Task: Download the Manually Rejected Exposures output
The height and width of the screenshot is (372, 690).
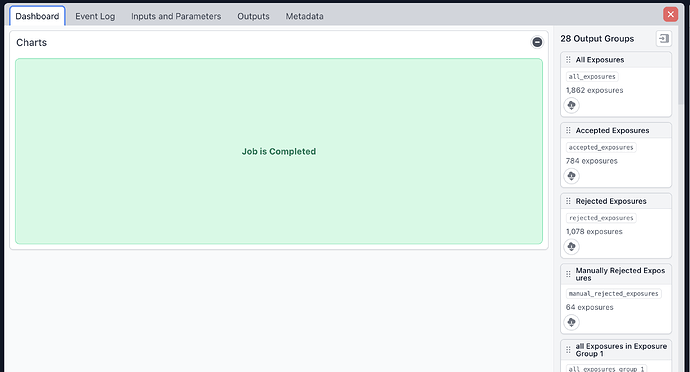Action: [571, 322]
